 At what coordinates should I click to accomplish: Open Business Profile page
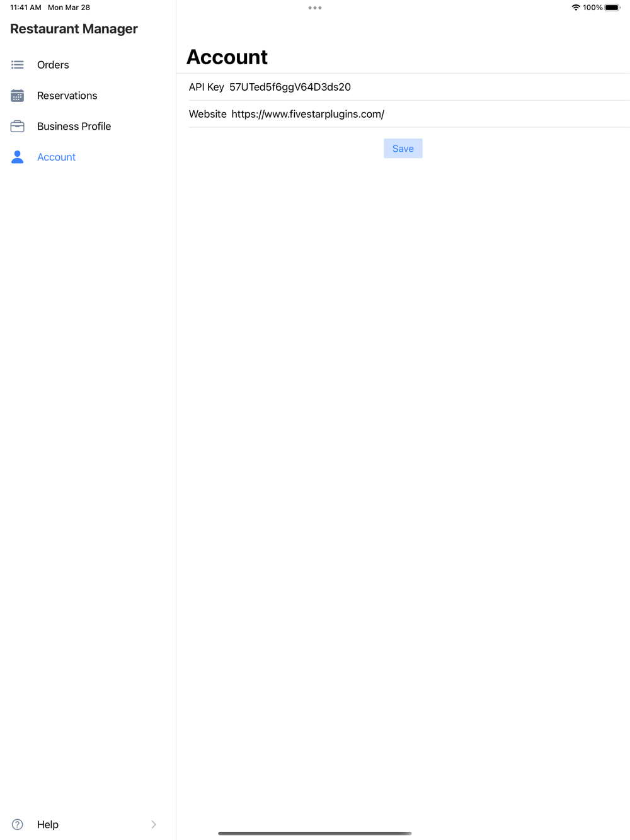88,127
